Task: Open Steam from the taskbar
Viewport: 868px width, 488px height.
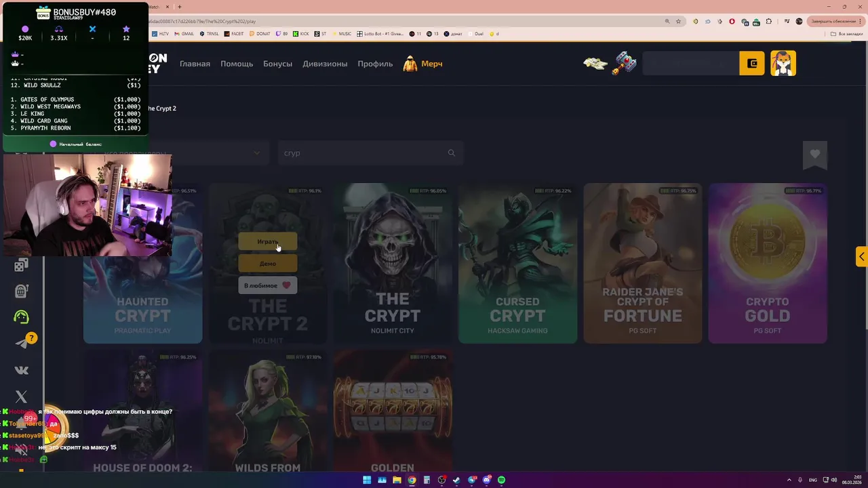Action: point(456,480)
